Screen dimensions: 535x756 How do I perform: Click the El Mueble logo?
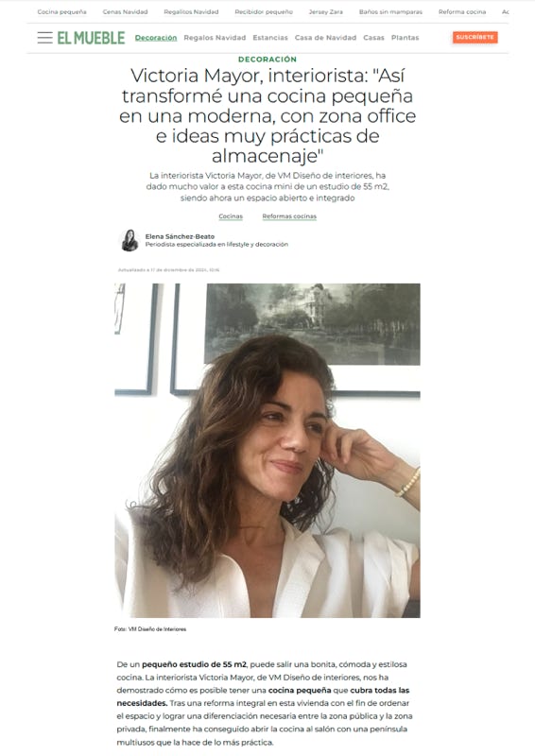click(x=91, y=38)
